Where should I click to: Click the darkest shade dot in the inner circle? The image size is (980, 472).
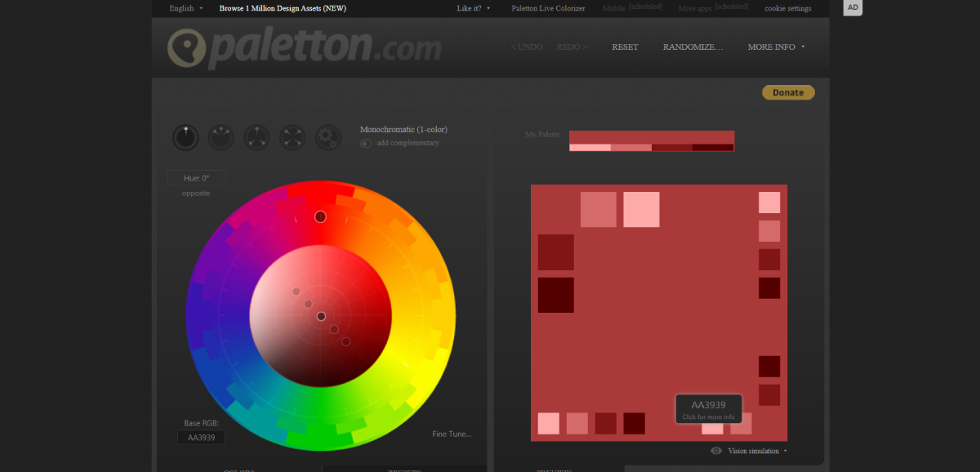(x=346, y=341)
